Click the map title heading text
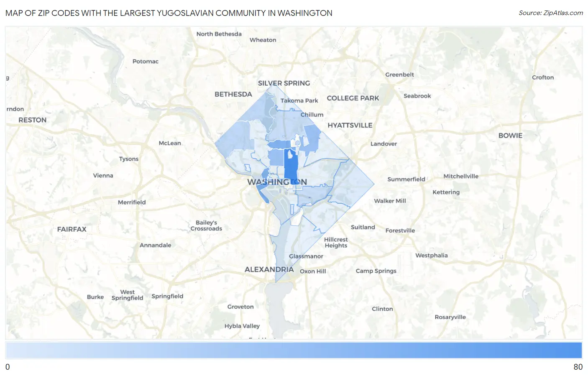Image resolution: width=588 pixels, height=376 pixels. (x=169, y=13)
